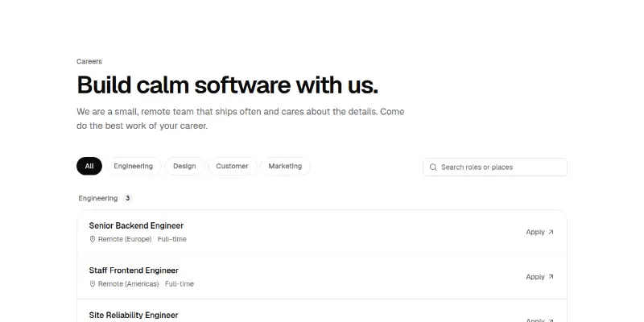Viewport: 644px width, 322px height.
Task: Click location pin icon for Remote (Europe)
Action: coord(93,239)
